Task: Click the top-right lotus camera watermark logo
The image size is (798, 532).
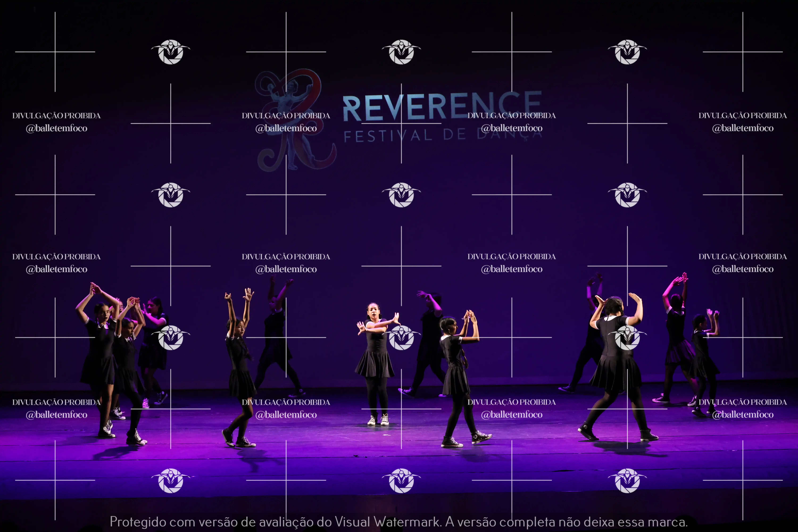Action: pos(627,52)
